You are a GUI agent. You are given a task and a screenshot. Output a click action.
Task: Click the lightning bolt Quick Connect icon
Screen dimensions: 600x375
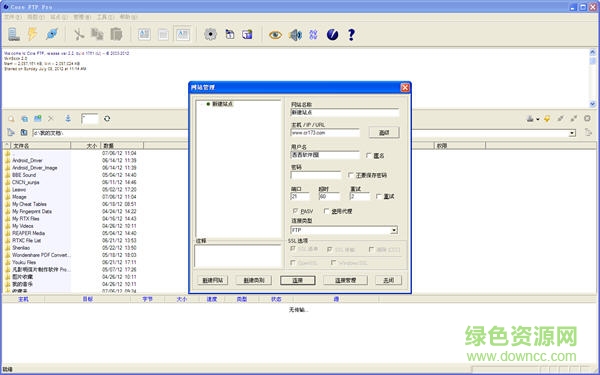point(33,34)
